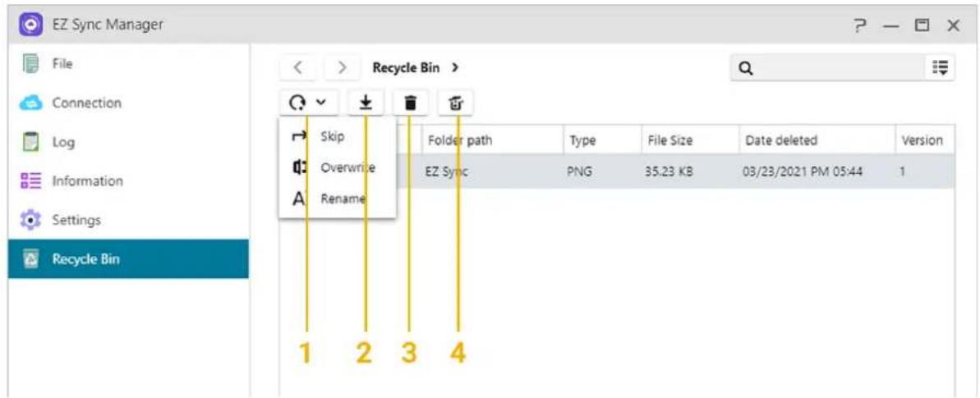This screenshot has width=980, height=398.
Task: Open the Information page
Action: 87,181
